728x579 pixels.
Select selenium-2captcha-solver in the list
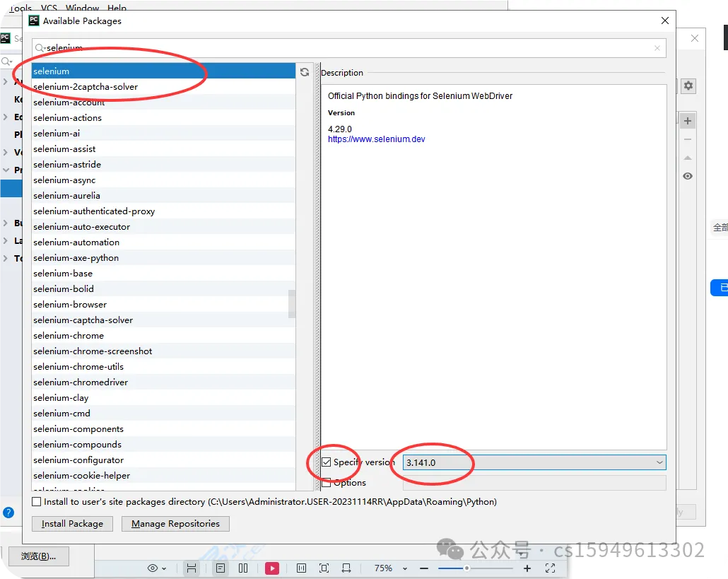pos(163,87)
